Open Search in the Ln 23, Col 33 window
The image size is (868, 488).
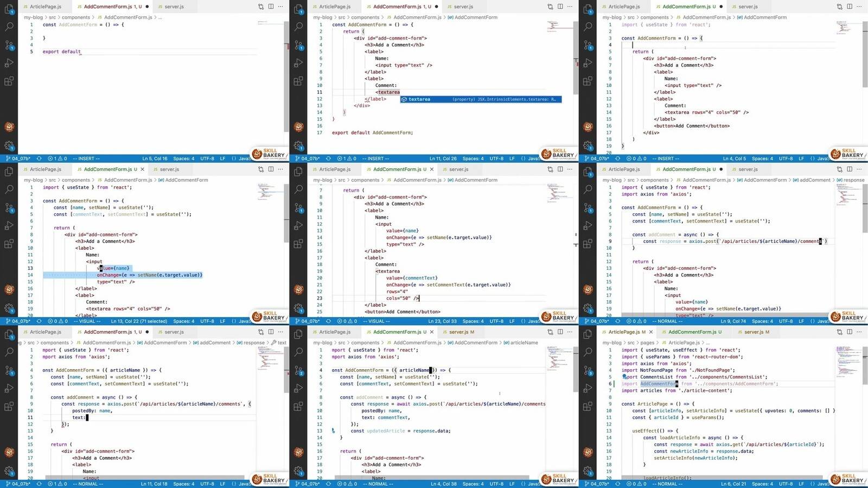click(x=298, y=189)
